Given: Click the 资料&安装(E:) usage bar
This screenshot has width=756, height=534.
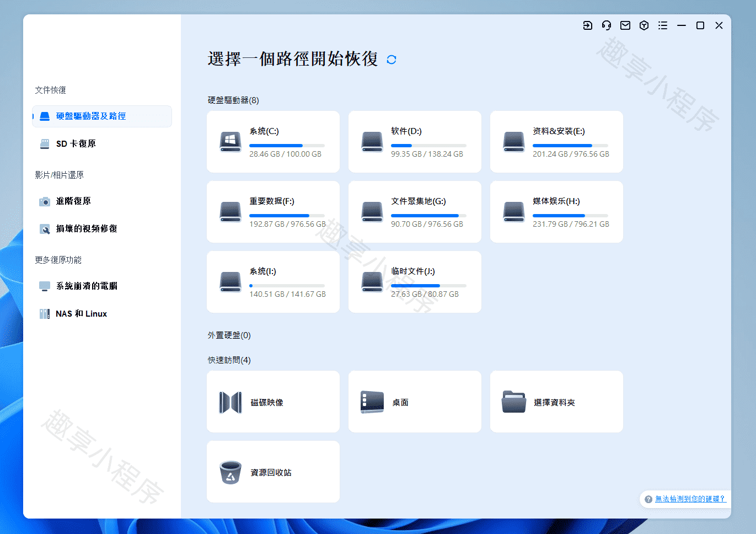Looking at the screenshot, I should pyautogui.click(x=570, y=146).
